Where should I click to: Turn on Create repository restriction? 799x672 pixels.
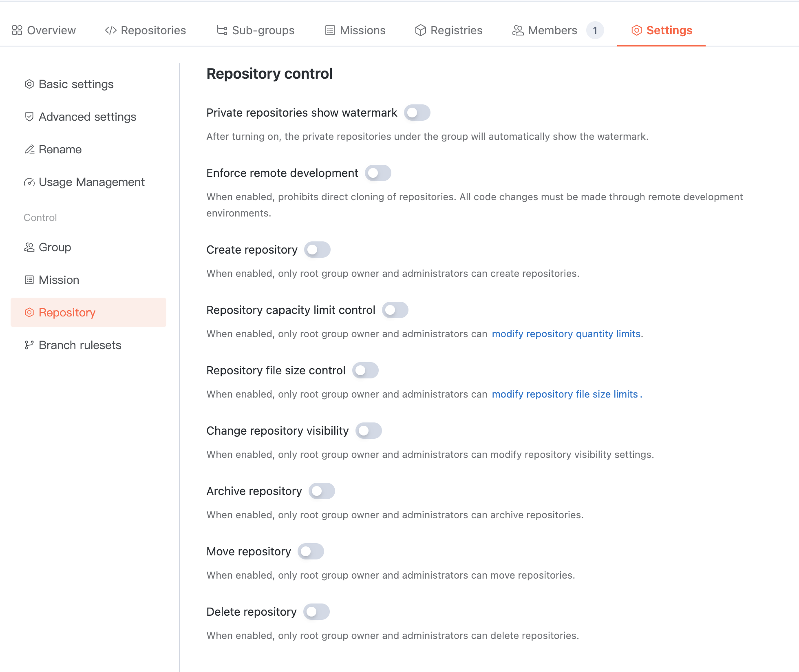pyautogui.click(x=317, y=250)
